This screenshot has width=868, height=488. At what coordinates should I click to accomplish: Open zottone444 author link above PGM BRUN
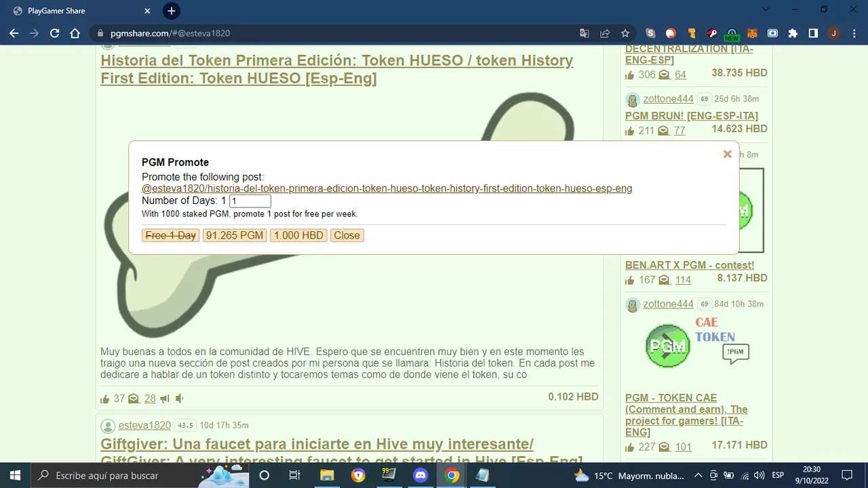pyautogui.click(x=669, y=99)
